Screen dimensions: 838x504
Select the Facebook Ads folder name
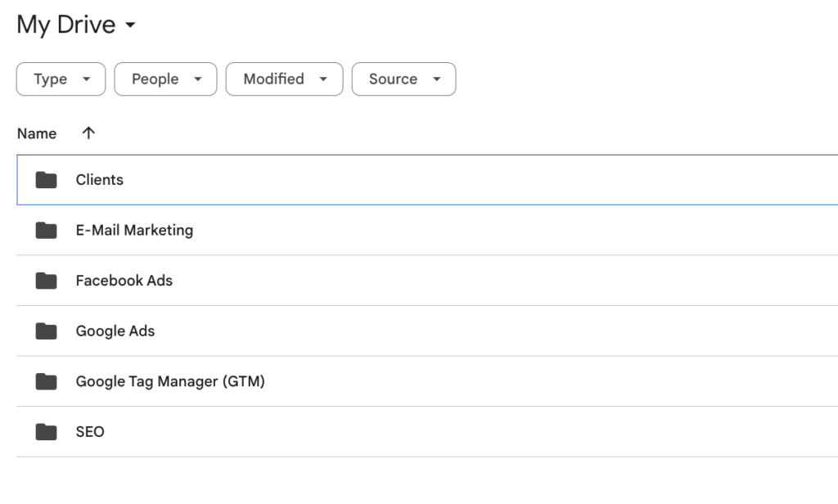coord(124,281)
